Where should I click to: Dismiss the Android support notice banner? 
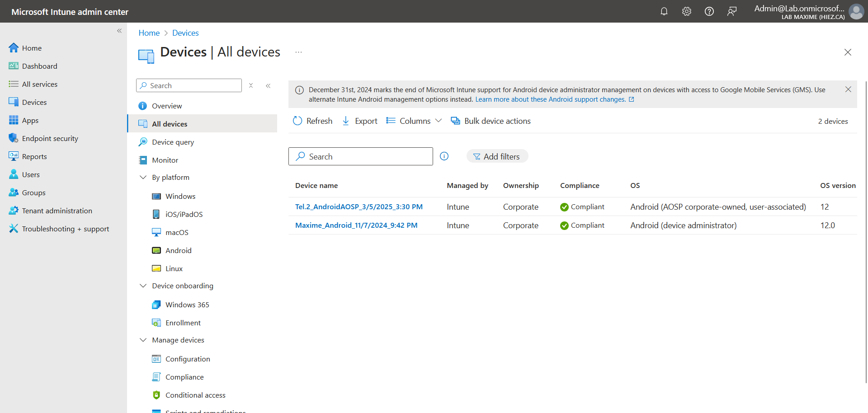[848, 89]
